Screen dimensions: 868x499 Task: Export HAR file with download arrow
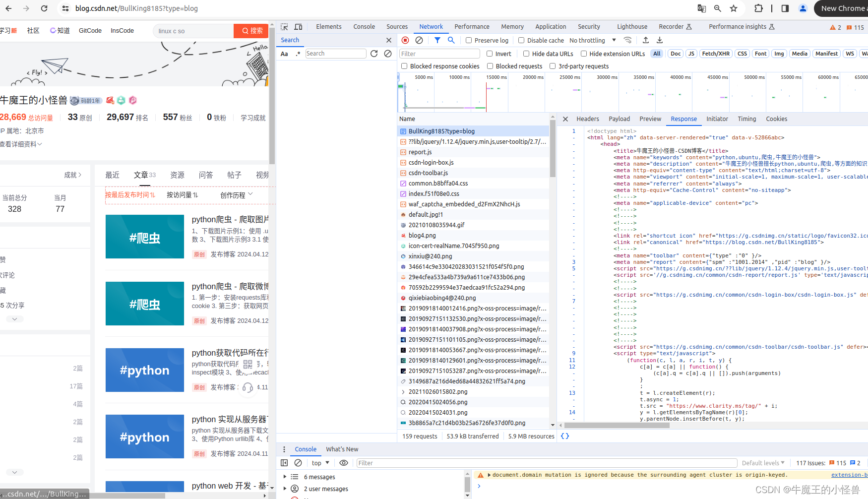(660, 40)
